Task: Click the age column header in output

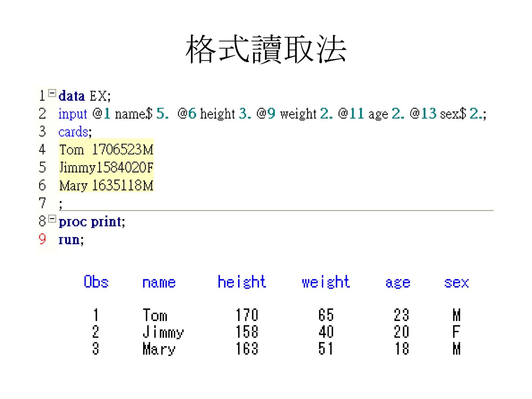Action: pos(398,283)
